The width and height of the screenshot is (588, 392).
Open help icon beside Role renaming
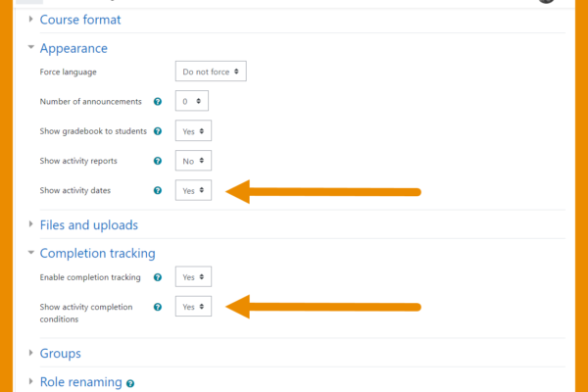130,383
